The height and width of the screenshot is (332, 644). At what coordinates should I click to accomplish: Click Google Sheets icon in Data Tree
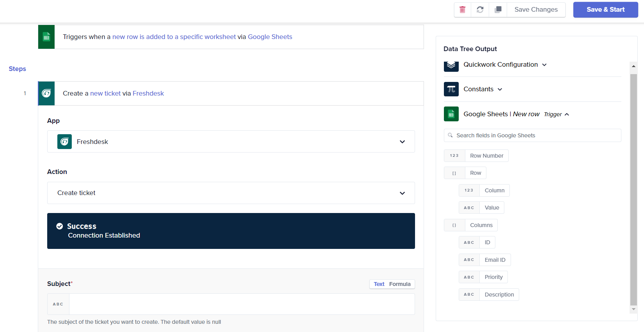click(x=451, y=114)
